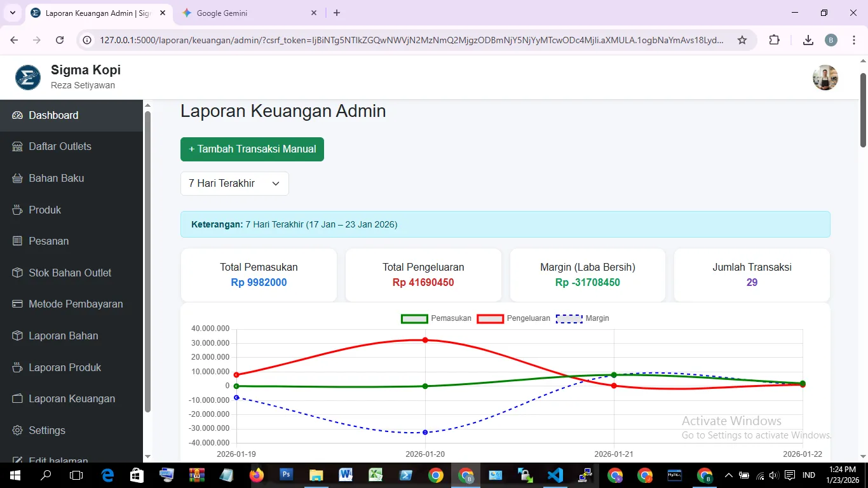Click the Rp 9982000 pemasukan value
The height and width of the screenshot is (488, 868).
pos(259,282)
